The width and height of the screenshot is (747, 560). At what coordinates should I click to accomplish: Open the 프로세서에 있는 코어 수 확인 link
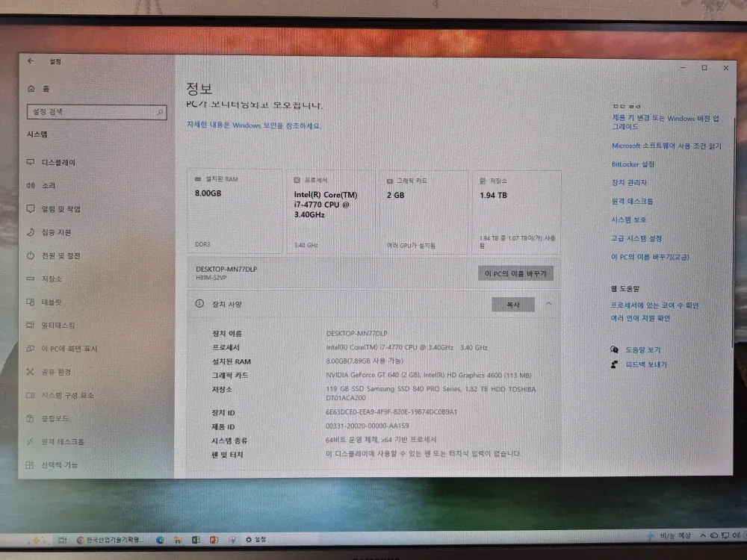[x=654, y=305]
